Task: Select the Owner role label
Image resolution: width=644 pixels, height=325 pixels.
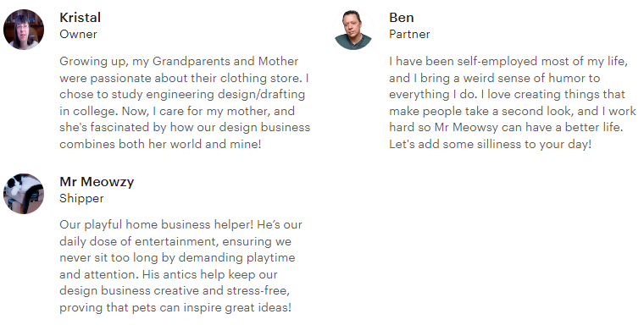Action: click(79, 34)
